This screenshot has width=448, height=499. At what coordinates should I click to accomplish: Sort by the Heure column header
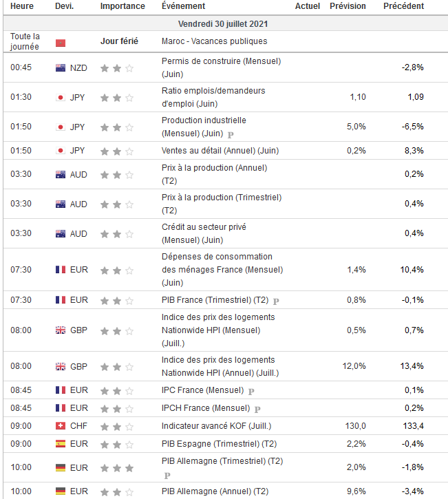point(22,6)
